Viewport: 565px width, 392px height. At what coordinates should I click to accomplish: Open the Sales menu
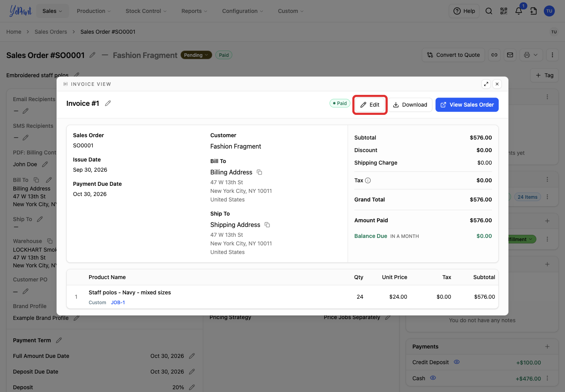click(x=53, y=11)
